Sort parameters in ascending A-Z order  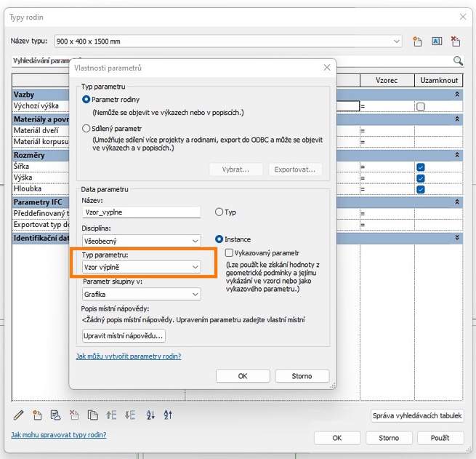click(150, 415)
